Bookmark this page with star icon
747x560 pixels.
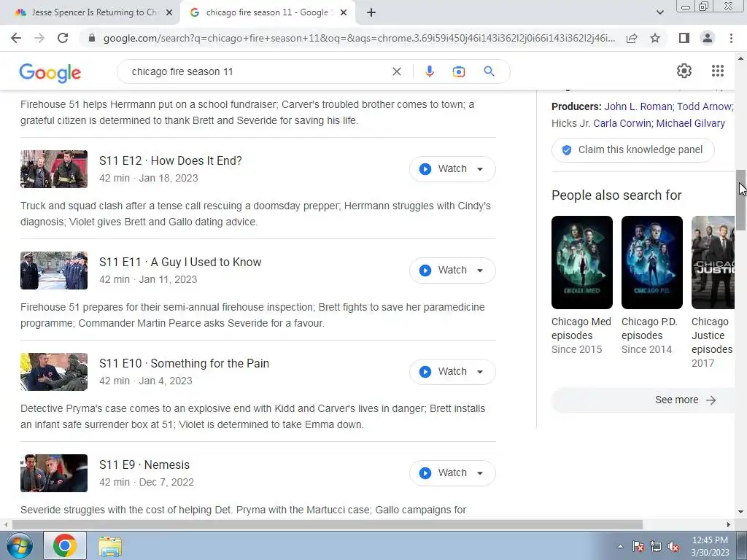(655, 38)
